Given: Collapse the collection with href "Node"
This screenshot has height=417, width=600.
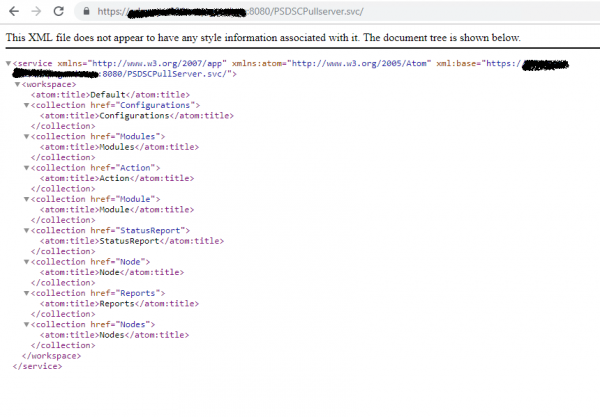Looking at the screenshot, I should [x=28, y=261].
